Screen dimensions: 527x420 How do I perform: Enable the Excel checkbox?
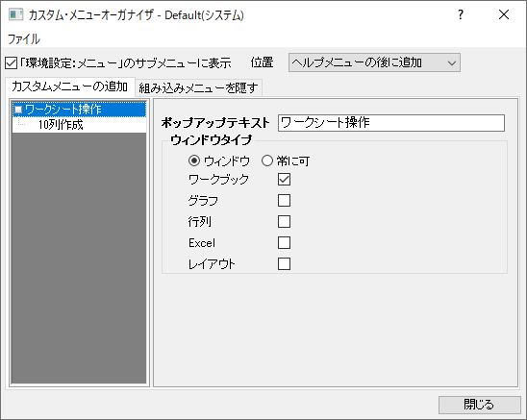(x=284, y=242)
